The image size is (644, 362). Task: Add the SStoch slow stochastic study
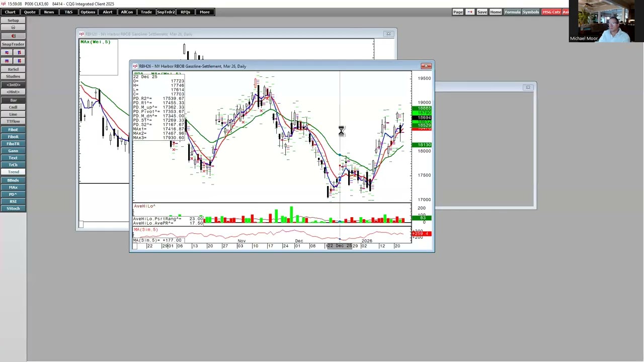click(x=13, y=208)
